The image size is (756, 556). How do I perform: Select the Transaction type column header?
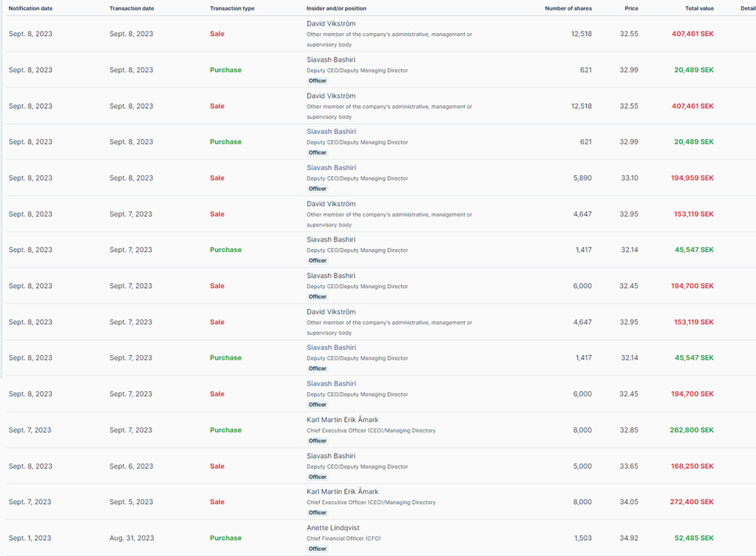pyautogui.click(x=232, y=8)
